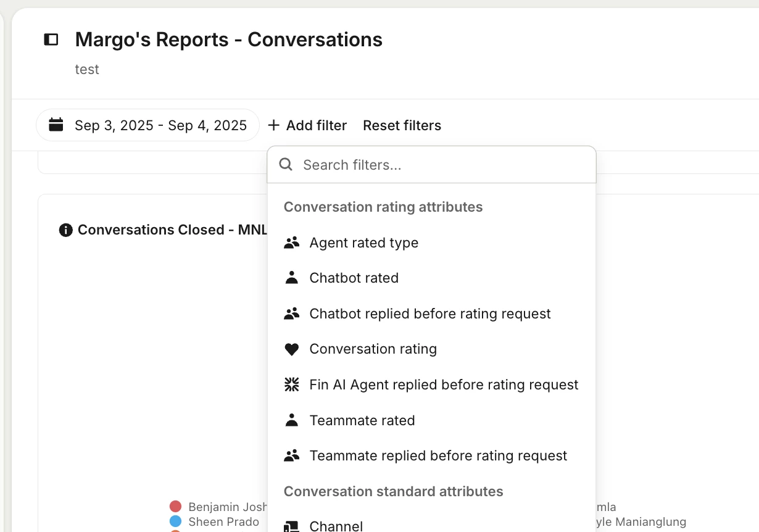Click the Sheen Prado legend label
Screen dimensions: 759x532
tap(224, 522)
